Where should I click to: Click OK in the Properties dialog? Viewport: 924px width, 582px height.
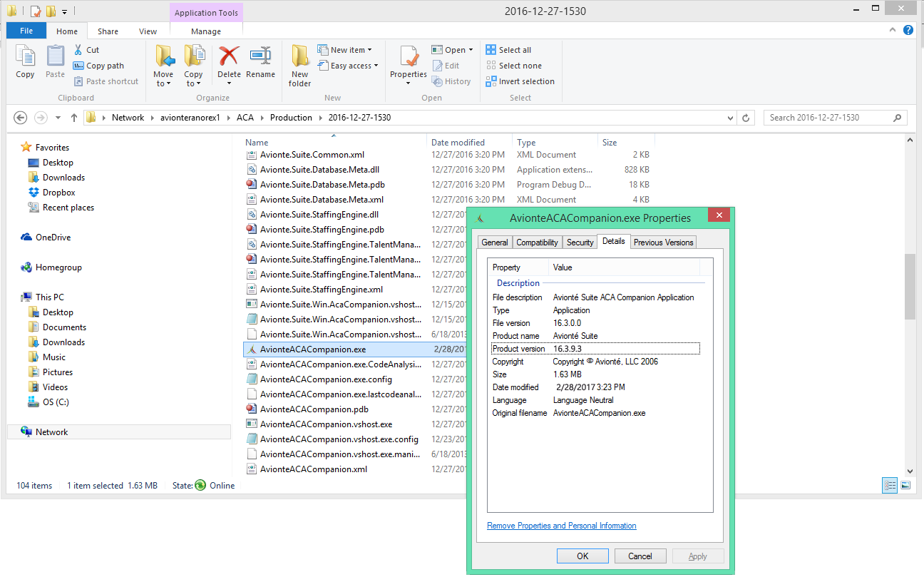tap(582, 556)
